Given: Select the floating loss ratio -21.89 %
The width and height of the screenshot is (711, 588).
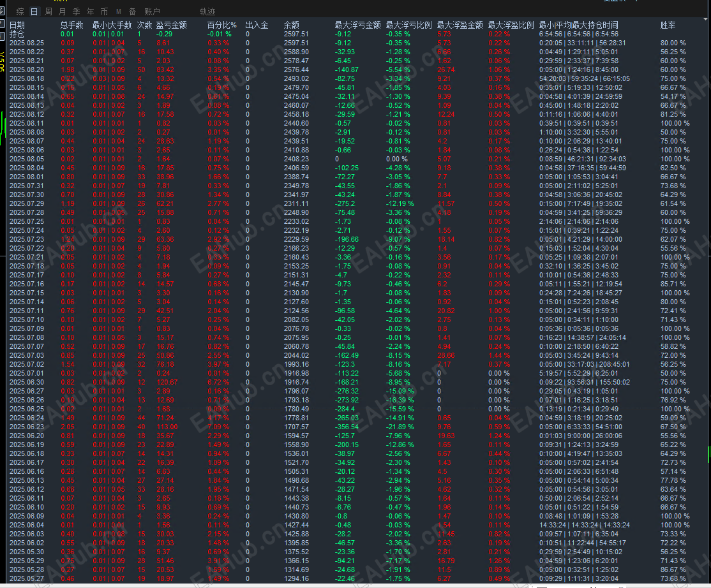Looking at the screenshot, I should 400,427.
